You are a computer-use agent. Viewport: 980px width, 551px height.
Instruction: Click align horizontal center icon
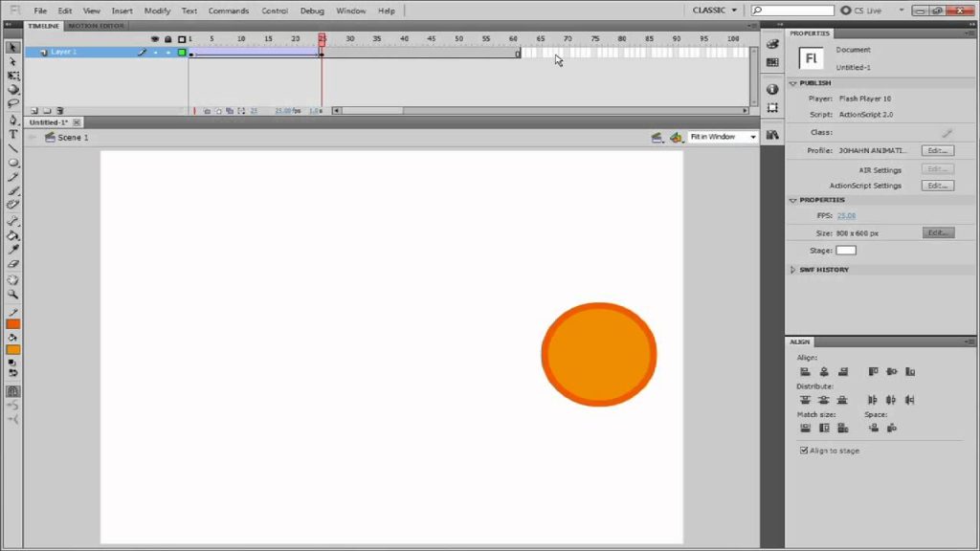click(824, 372)
